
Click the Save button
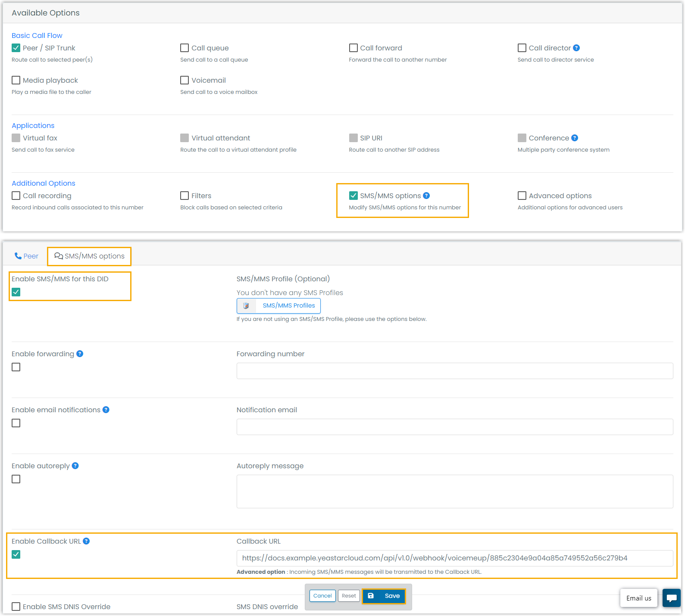pos(384,596)
